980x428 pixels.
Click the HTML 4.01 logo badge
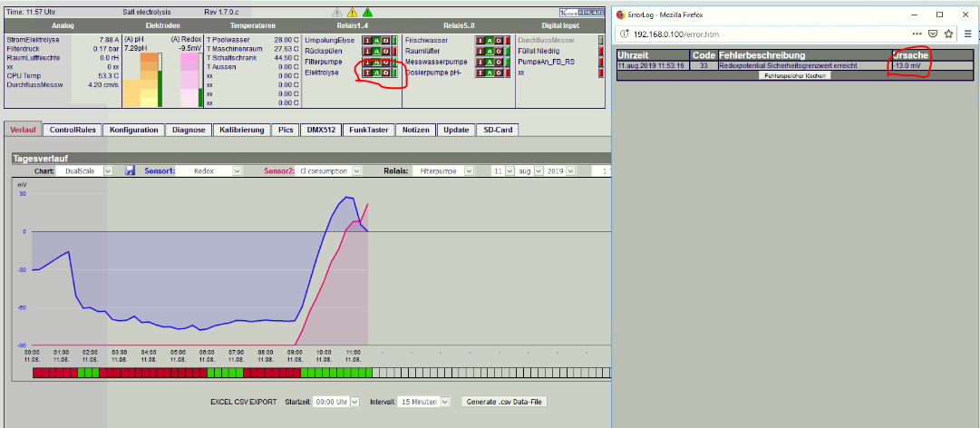[581, 13]
